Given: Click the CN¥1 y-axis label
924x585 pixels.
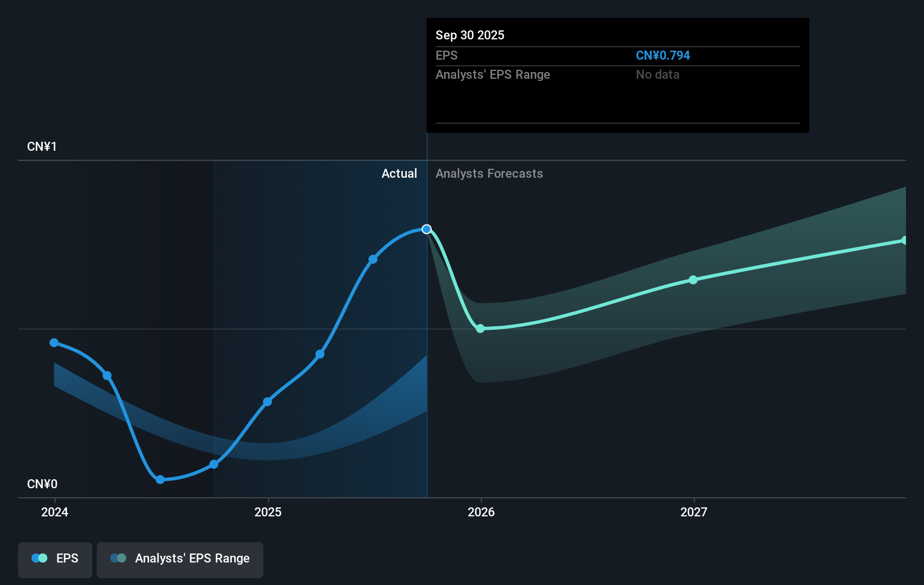Looking at the screenshot, I should [42, 147].
